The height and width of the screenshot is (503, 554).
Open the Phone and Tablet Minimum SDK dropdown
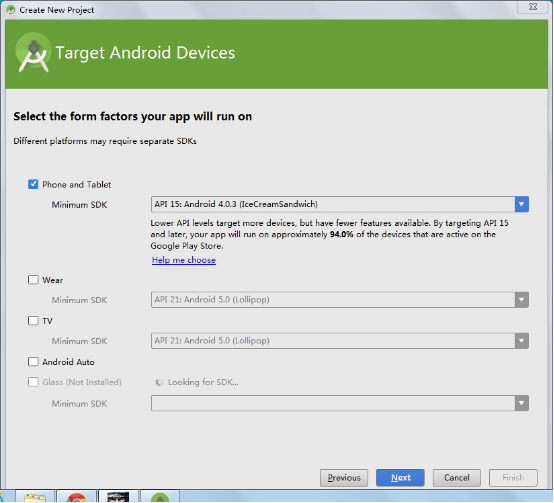[521, 204]
